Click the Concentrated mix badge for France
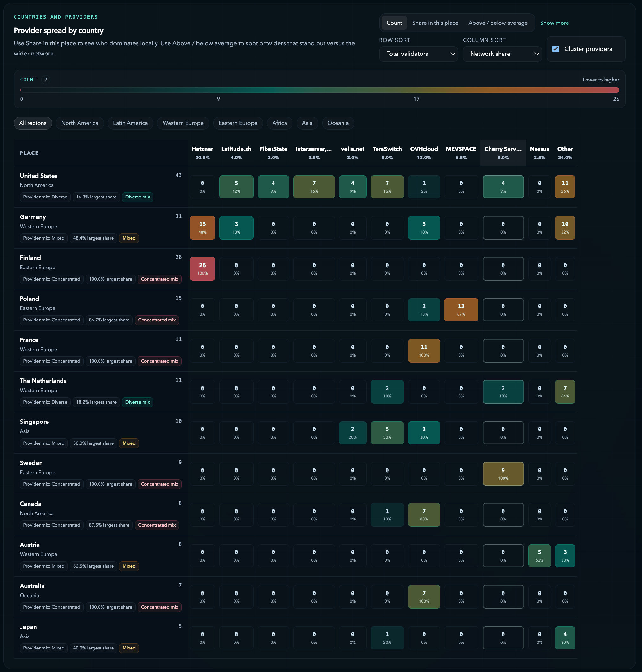 tap(159, 361)
